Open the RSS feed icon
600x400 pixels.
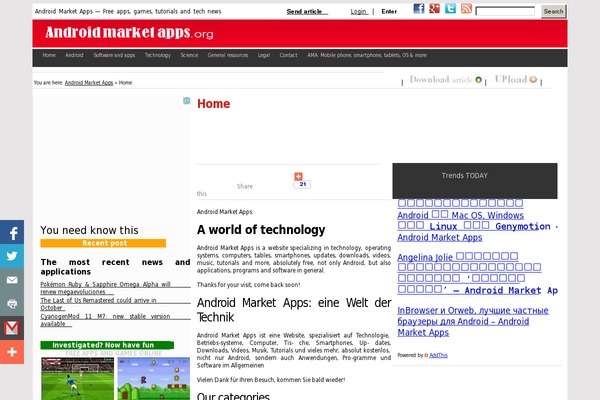pos(466,8)
